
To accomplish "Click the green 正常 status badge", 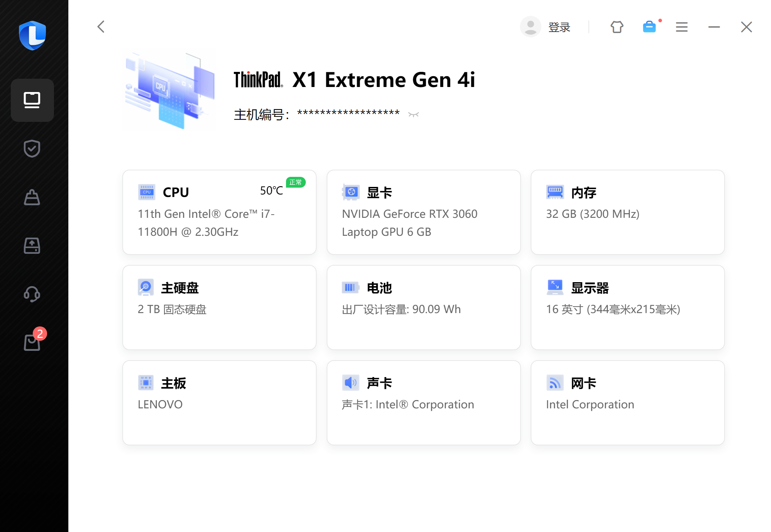I will pos(296,182).
